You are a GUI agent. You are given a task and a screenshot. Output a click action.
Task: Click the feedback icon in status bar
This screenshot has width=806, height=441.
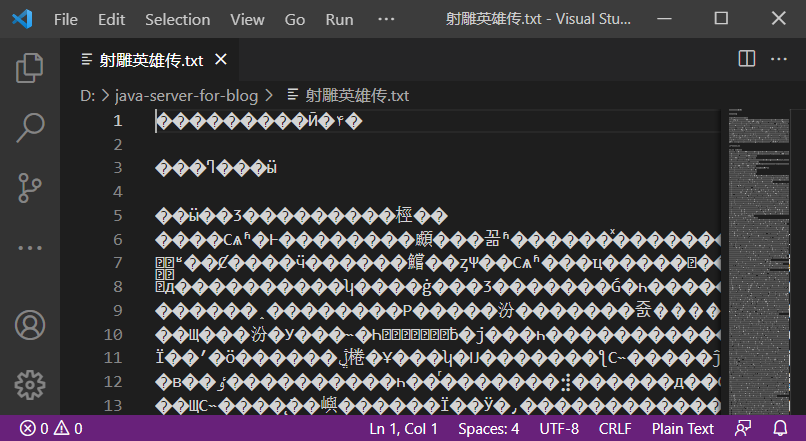click(x=742, y=428)
